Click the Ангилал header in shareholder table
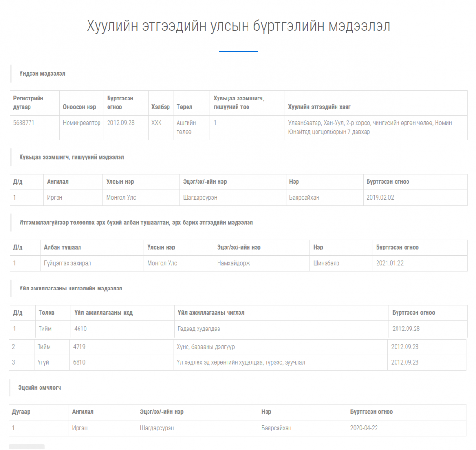This screenshot has height=450, width=476. tap(58, 182)
